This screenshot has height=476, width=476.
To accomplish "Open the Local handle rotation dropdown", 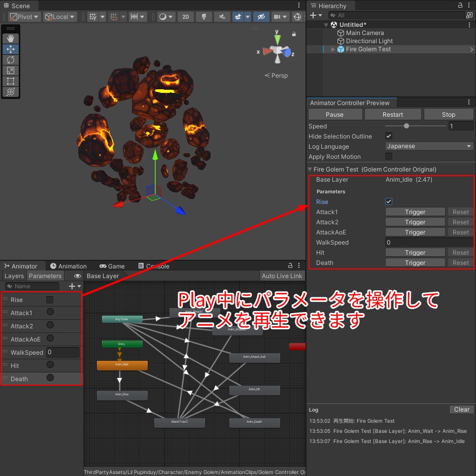I will [60, 17].
